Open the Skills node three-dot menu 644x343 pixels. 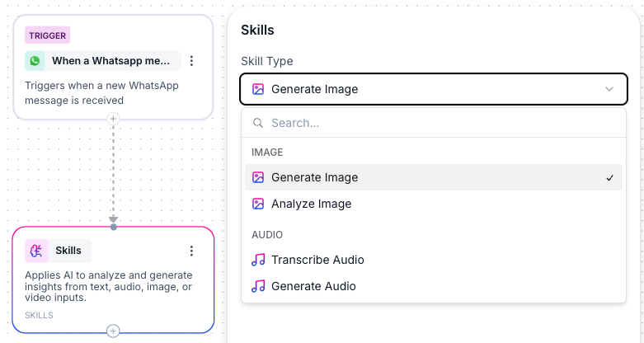[x=191, y=251]
